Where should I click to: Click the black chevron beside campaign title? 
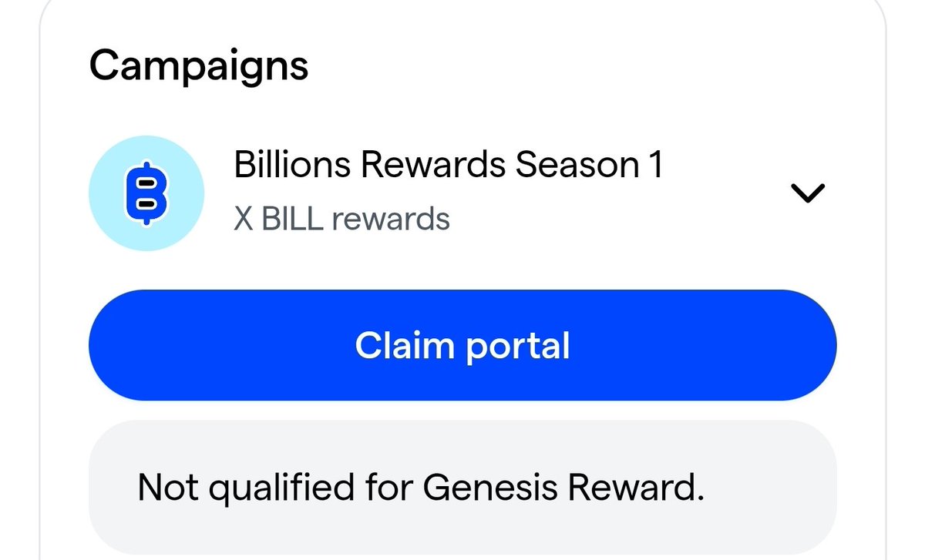[809, 193]
